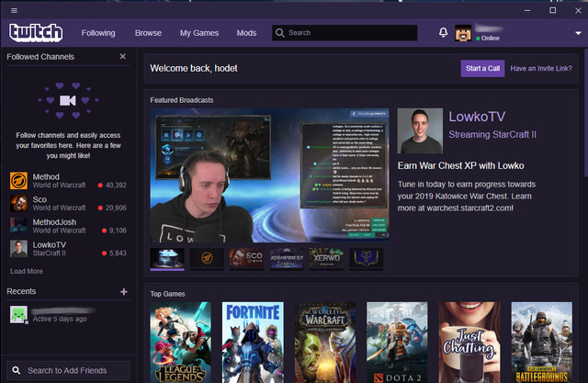Open the World of Warcraft game cover
Screen dimensions: 588x383
[x=325, y=343]
